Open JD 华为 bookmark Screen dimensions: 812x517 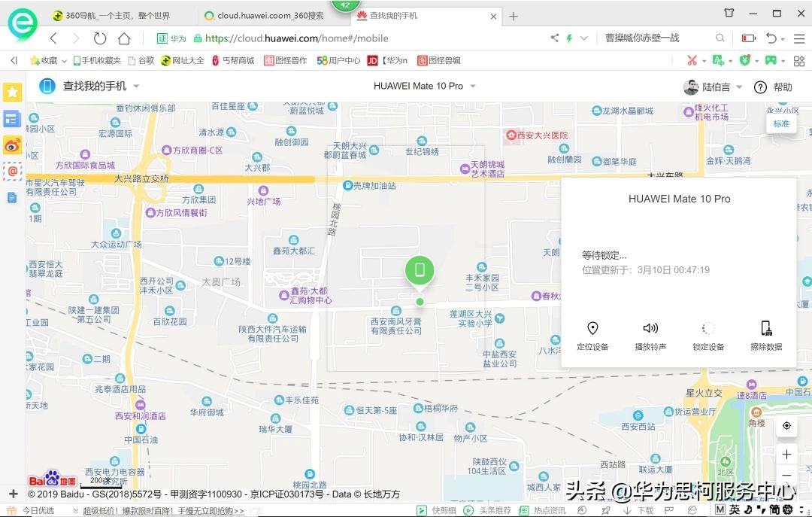point(387,60)
